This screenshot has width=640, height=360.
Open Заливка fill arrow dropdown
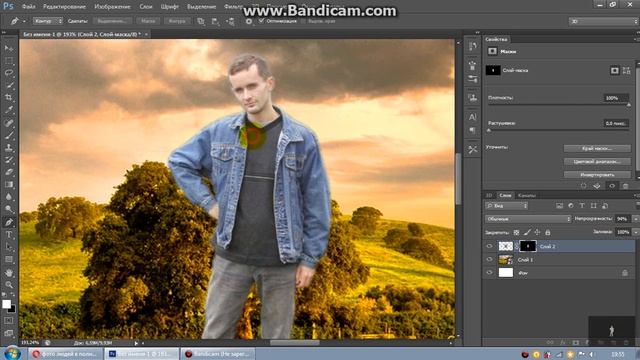(635, 232)
